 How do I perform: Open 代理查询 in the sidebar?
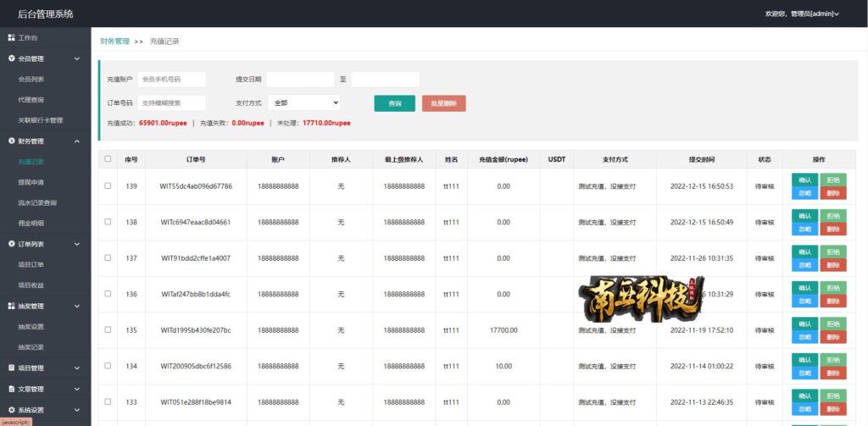pyautogui.click(x=31, y=100)
